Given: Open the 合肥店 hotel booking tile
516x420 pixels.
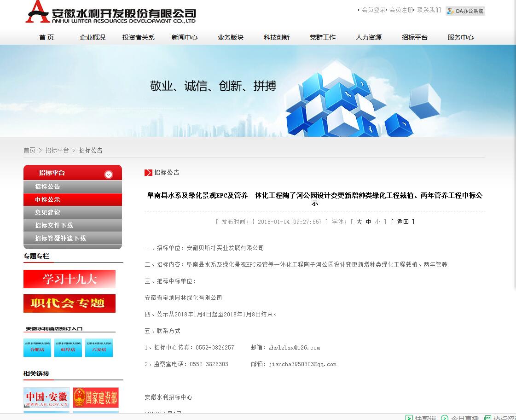Looking at the screenshot, I should coord(37,348).
